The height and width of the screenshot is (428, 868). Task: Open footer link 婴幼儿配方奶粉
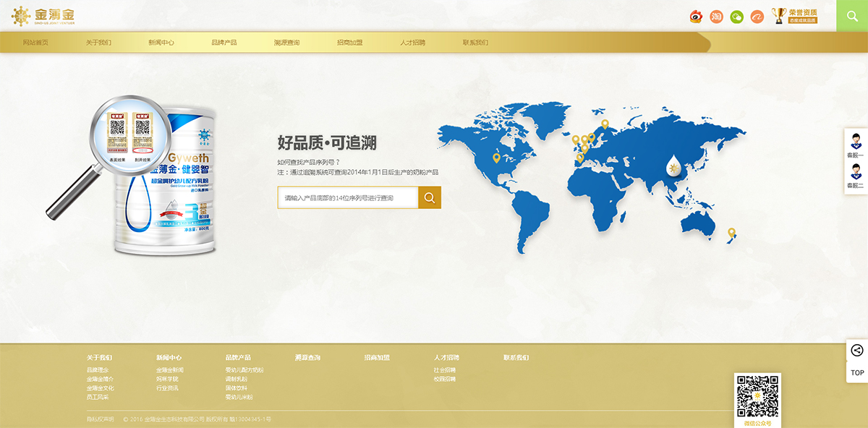tap(244, 370)
